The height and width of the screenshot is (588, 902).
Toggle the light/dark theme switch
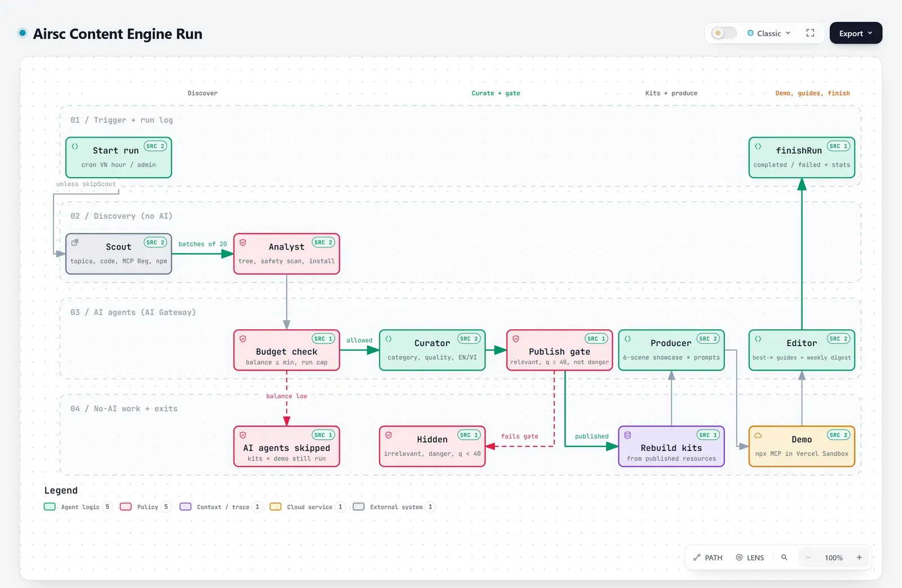coord(724,33)
